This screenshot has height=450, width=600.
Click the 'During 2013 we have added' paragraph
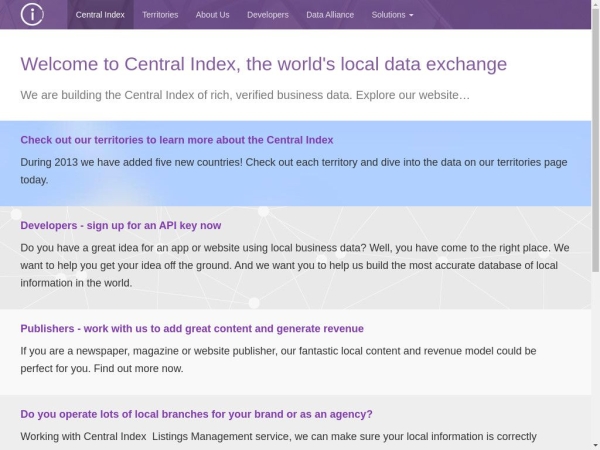point(294,171)
